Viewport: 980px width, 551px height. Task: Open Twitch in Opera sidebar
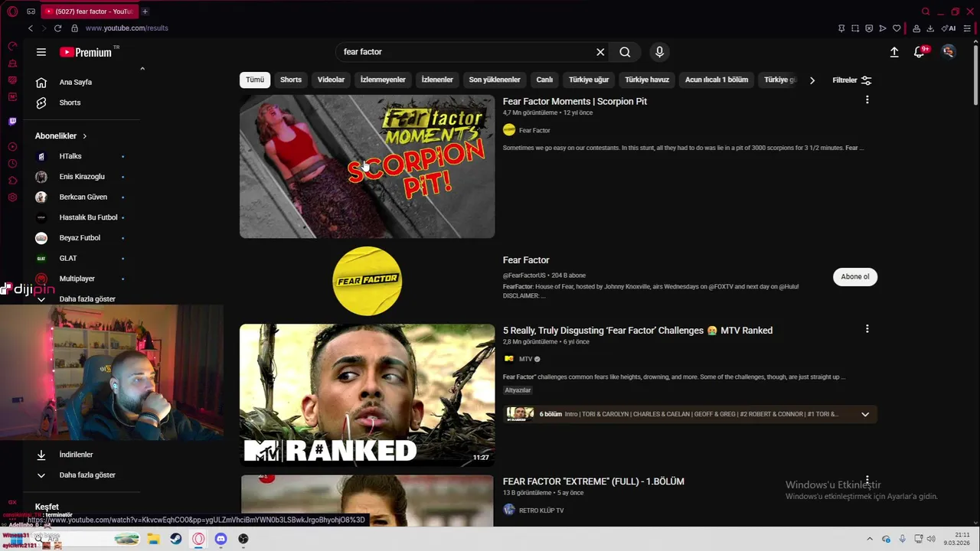click(x=12, y=121)
